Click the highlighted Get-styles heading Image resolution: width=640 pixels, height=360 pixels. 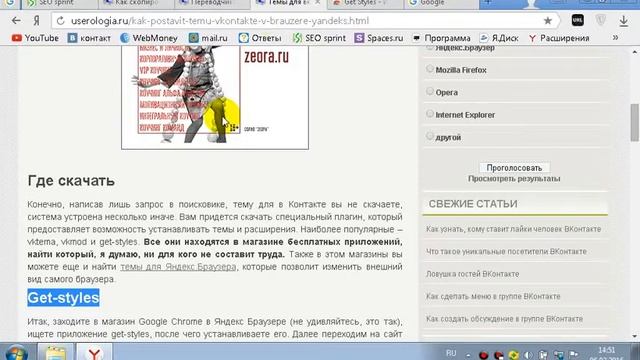tap(63, 298)
